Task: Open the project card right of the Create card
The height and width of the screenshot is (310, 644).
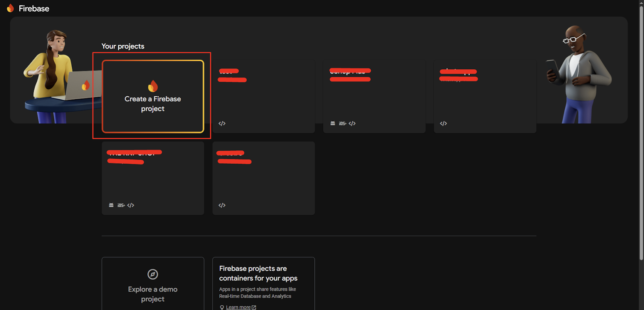Action: [x=264, y=96]
